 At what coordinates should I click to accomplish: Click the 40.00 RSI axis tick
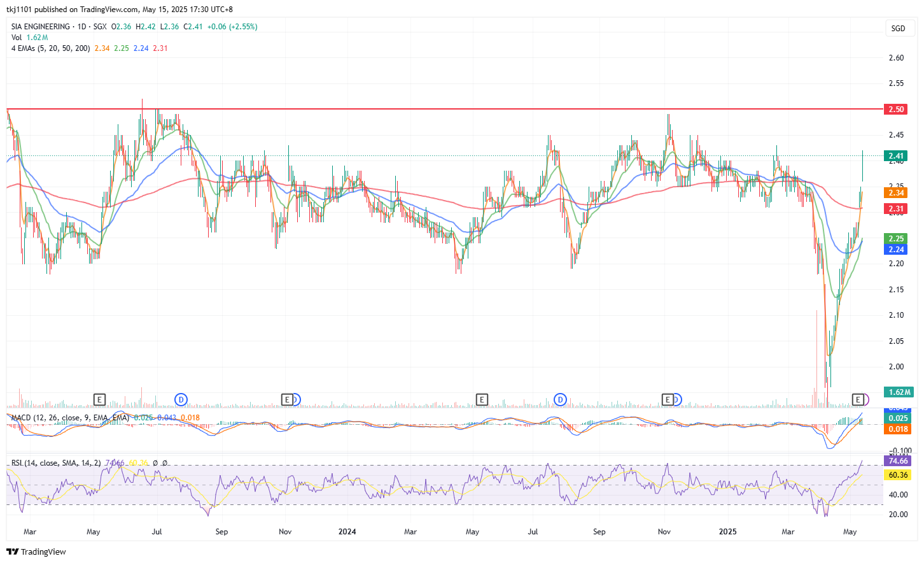pos(898,495)
